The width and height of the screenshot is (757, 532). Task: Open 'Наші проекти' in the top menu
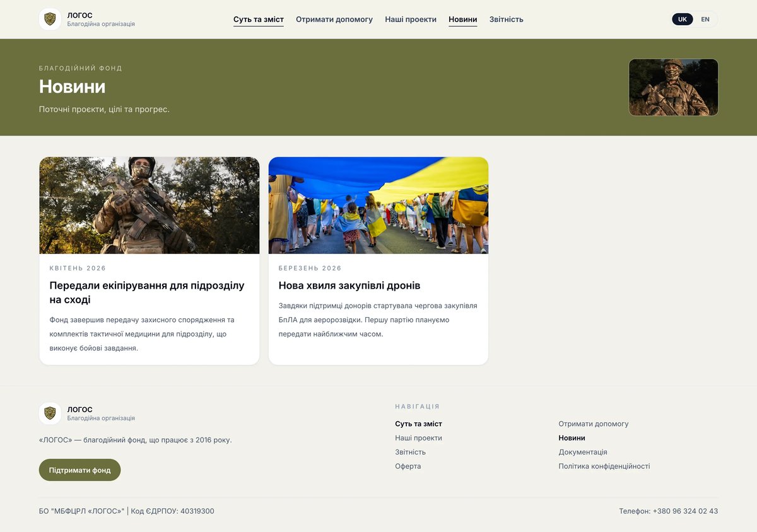point(411,20)
